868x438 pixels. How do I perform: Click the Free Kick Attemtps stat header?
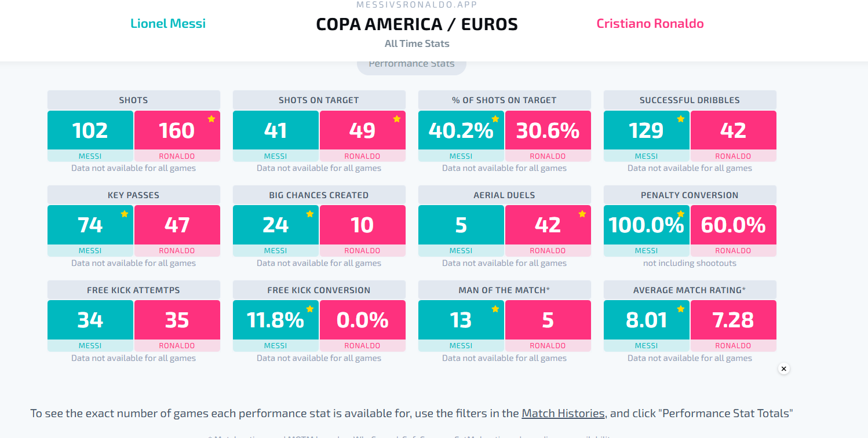(134, 290)
